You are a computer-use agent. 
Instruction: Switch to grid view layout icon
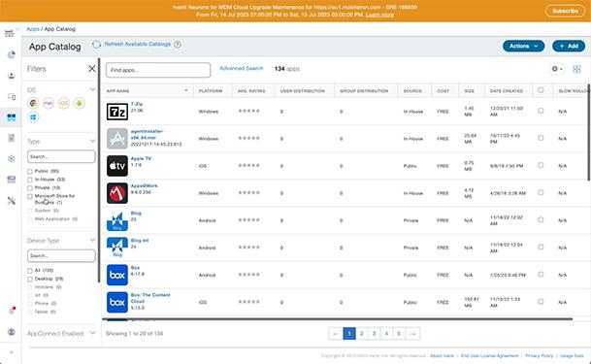pyautogui.click(x=576, y=69)
